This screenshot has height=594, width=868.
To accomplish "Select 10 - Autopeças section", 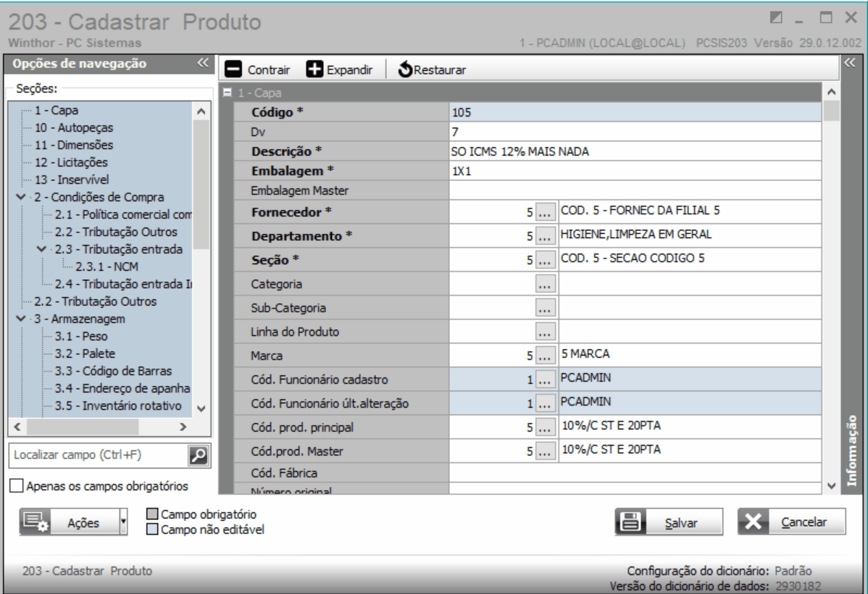I will coord(74,127).
